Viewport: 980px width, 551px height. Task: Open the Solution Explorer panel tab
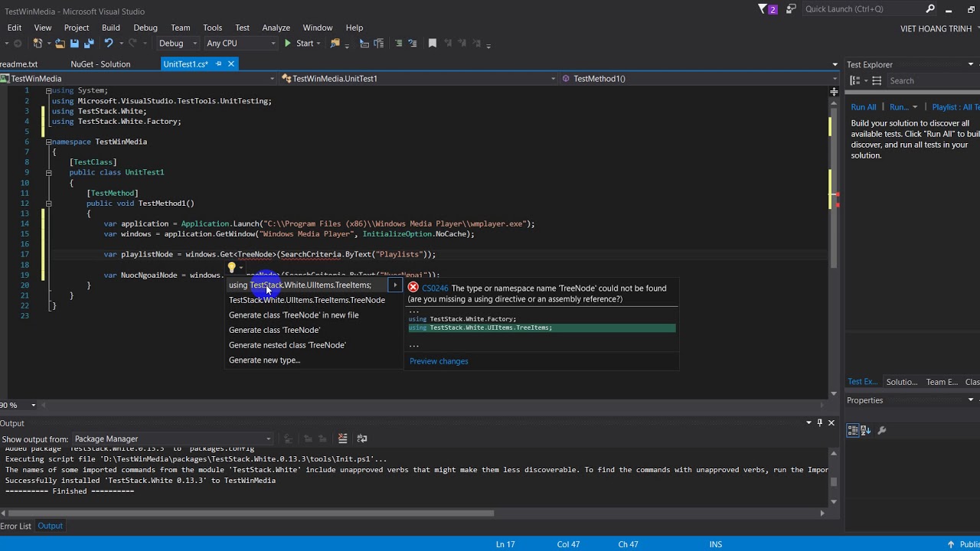click(901, 382)
